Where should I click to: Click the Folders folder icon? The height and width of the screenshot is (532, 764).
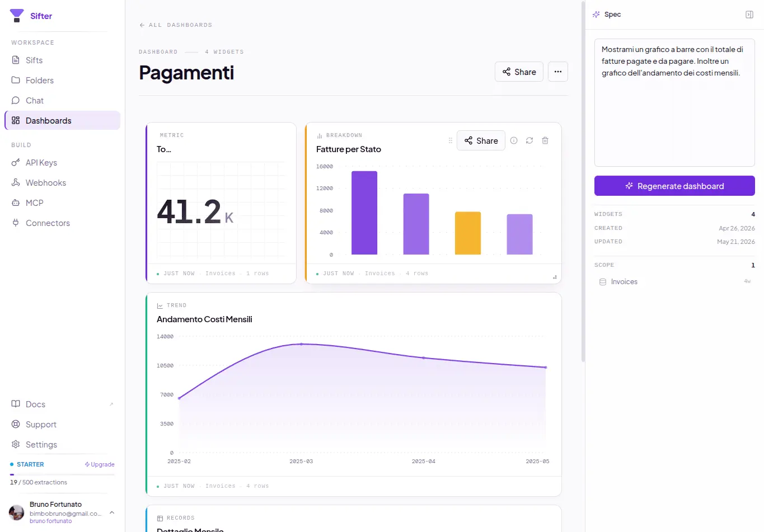pyautogui.click(x=16, y=81)
